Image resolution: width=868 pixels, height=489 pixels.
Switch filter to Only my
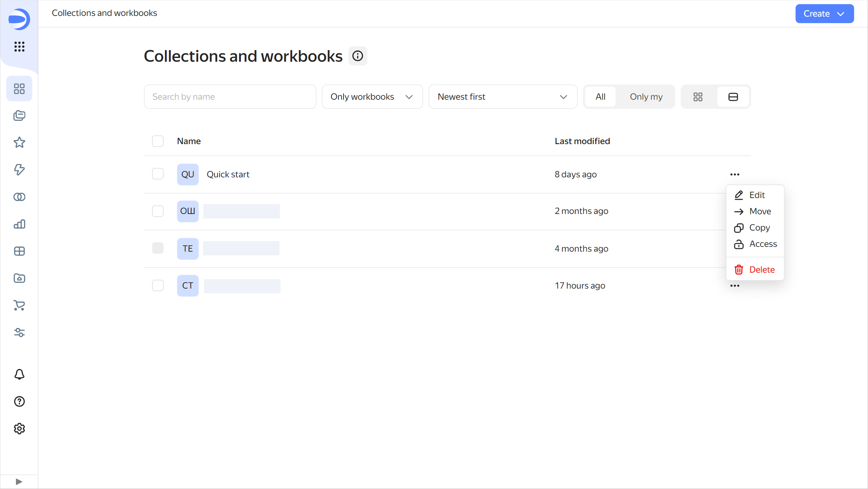[x=646, y=97]
